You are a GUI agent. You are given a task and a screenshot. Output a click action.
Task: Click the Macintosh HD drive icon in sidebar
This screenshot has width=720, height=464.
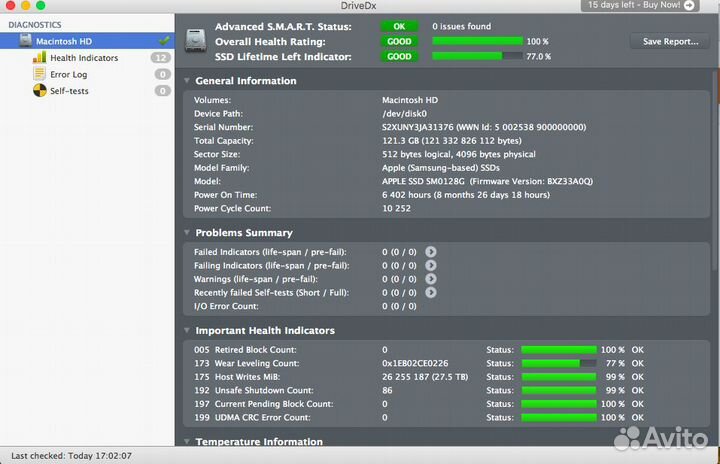point(26,41)
